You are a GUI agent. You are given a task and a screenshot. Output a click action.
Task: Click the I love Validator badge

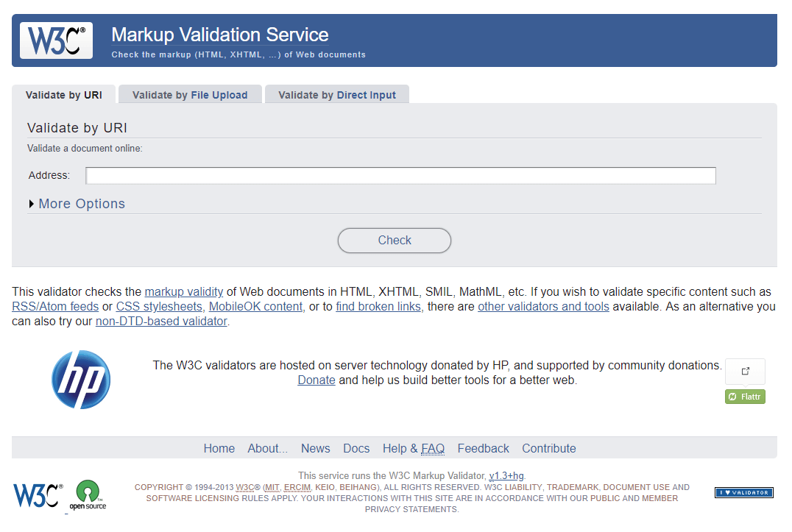744,492
